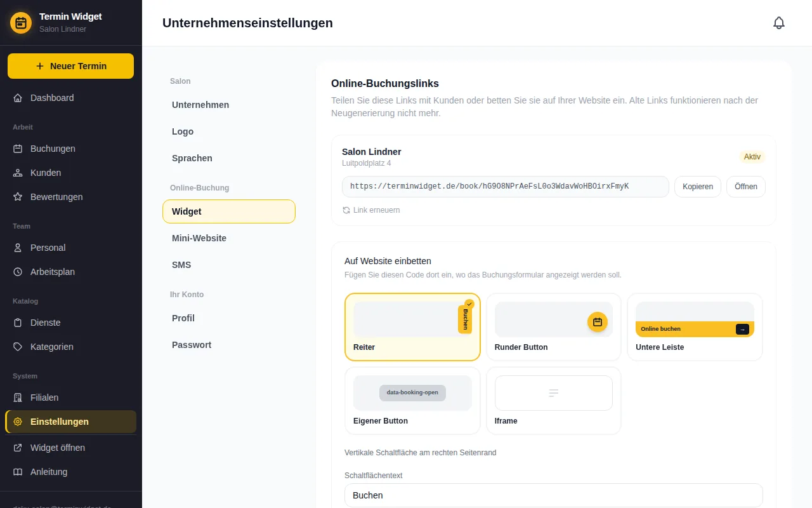This screenshot has height=508, width=812.
Task: Click the vertical Buchen tab preview
Action: tap(465, 319)
